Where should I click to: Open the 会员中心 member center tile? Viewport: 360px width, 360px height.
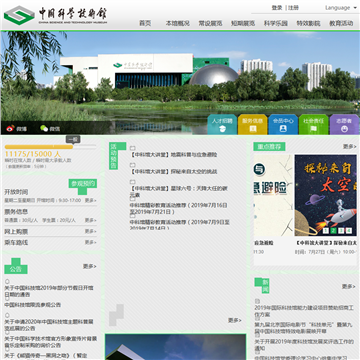pyautogui.click(x=283, y=124)
